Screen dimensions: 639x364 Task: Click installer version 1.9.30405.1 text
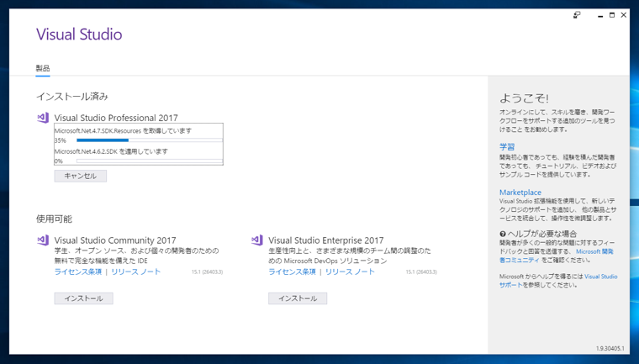610,349
